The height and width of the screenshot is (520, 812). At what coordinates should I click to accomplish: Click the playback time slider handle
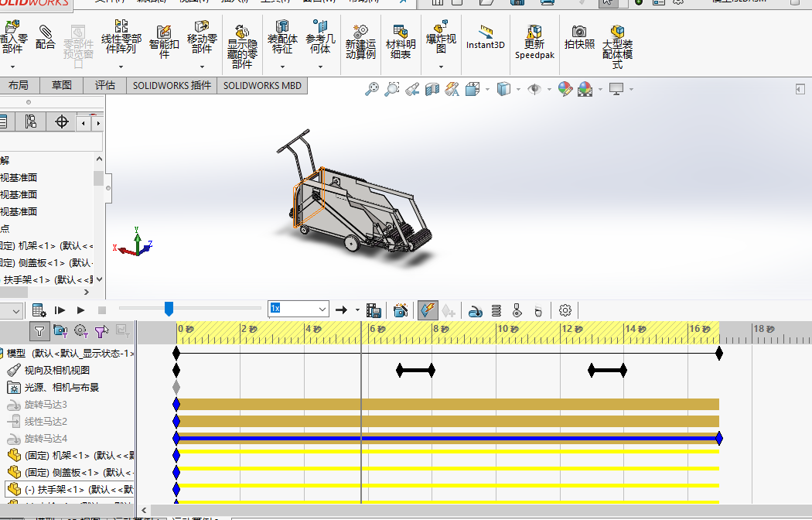(169, 309)
